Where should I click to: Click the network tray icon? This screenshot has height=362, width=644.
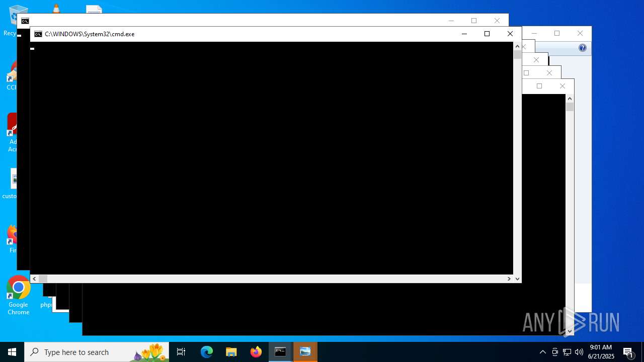click(567, 352)
